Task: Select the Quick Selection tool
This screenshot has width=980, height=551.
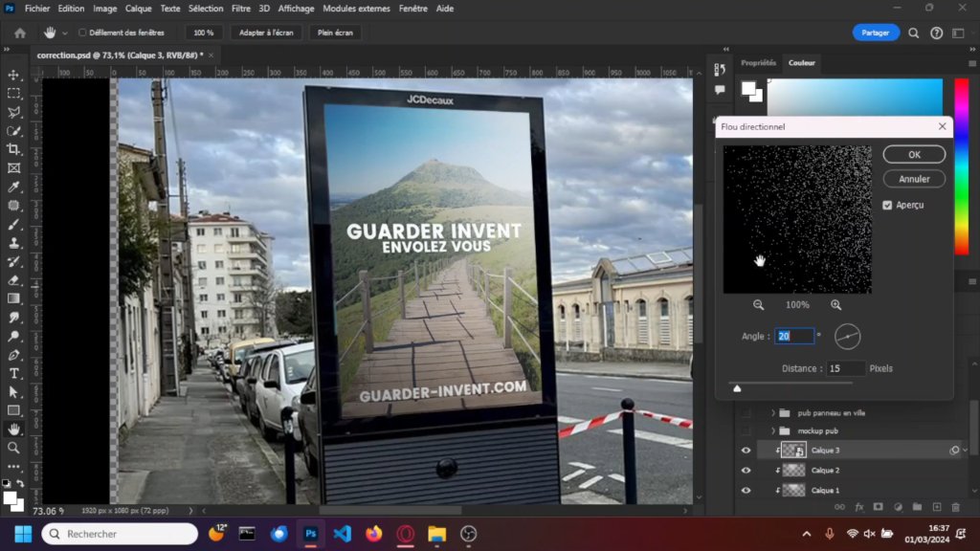Action: tap(13, 131)
